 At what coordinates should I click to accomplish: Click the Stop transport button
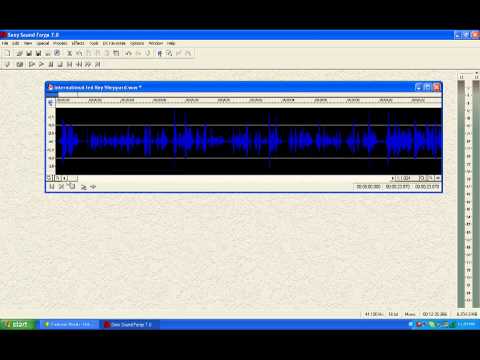60,64
